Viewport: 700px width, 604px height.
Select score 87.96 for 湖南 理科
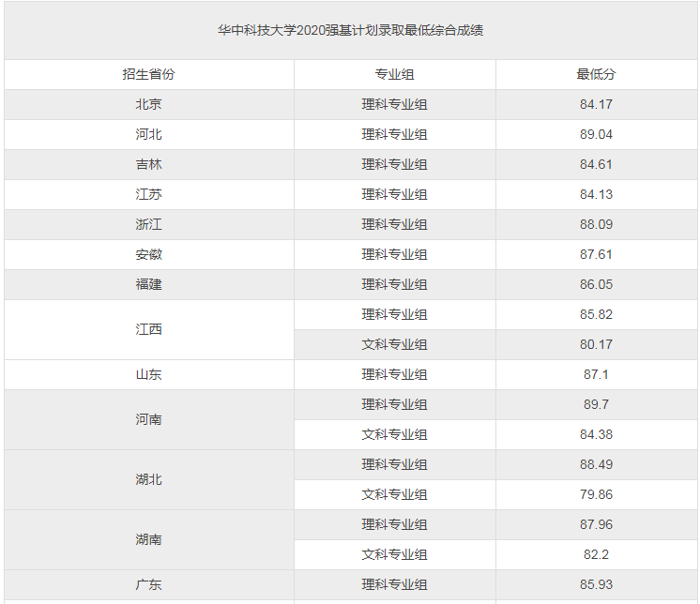coord(596,524)
